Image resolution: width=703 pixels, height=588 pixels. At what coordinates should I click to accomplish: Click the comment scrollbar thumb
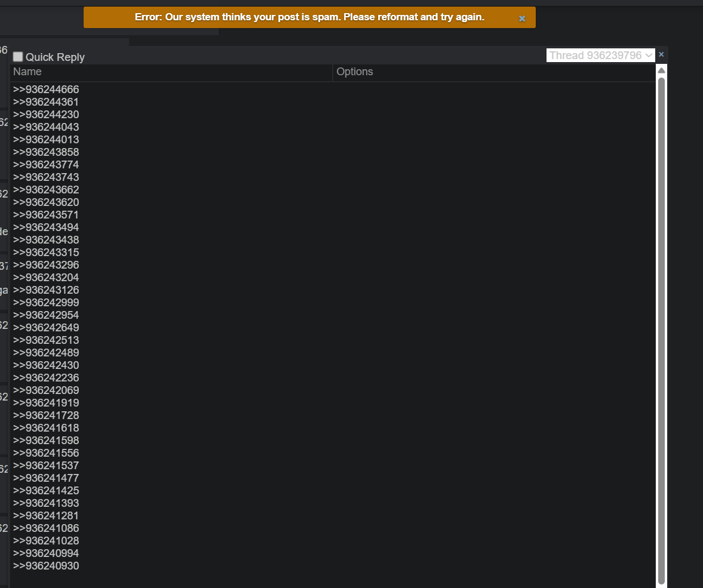pyautogui.click(x=661, y=332)
